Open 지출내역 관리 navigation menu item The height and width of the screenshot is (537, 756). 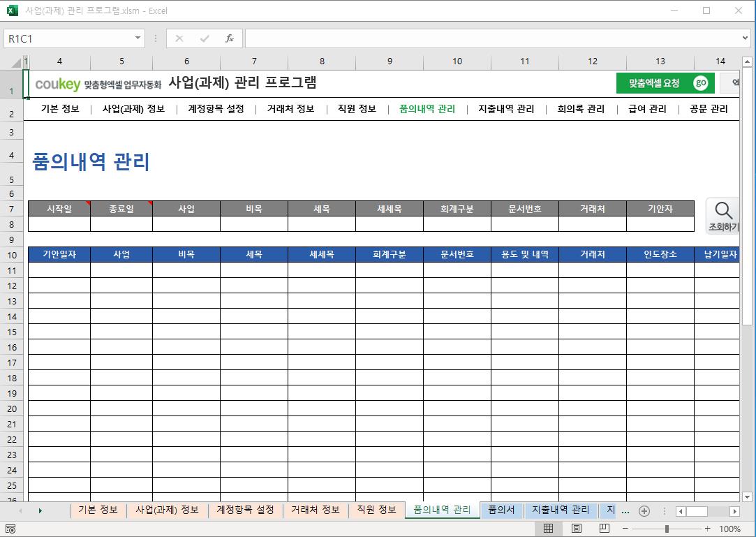click(x=506, y=109)
